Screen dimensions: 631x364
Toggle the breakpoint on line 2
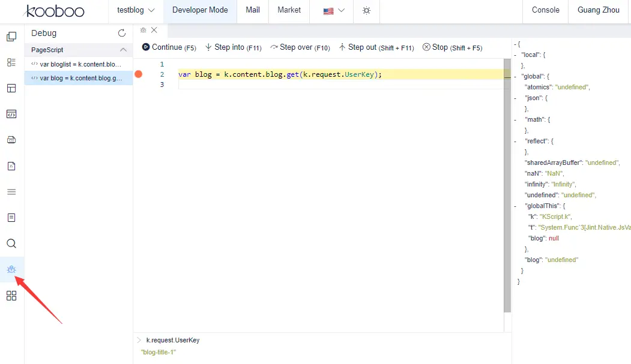click(138, 74)
